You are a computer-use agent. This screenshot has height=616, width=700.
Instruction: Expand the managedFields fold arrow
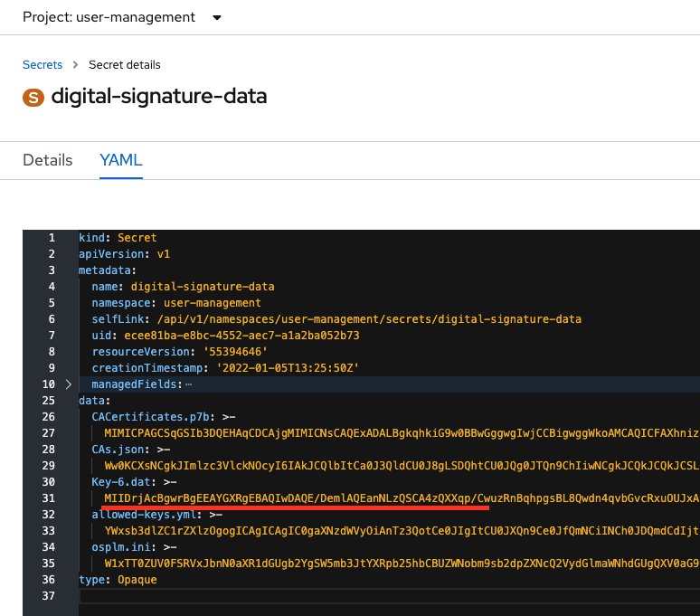[x=69, y=384]
